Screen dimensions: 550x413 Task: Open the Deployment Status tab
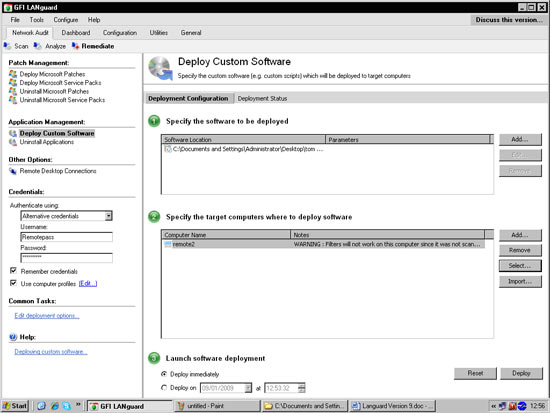coord(262,99)
